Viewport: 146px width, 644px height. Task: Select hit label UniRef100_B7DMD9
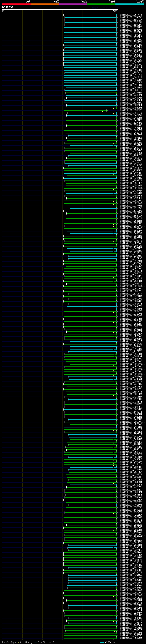tap(131, 178)
